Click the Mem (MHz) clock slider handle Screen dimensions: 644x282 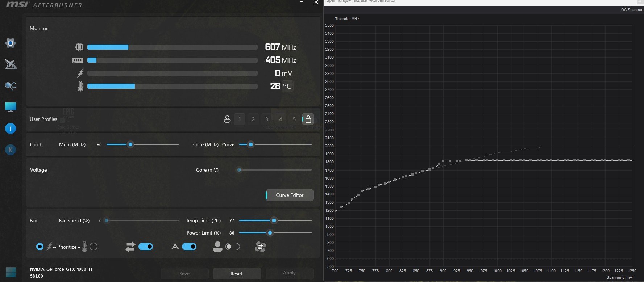[130, 144]
